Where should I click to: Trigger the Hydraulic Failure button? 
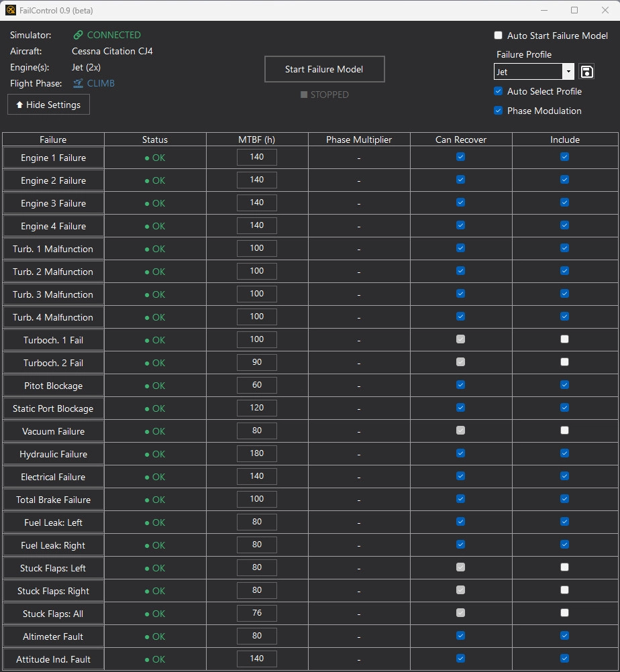click(54, 454)
